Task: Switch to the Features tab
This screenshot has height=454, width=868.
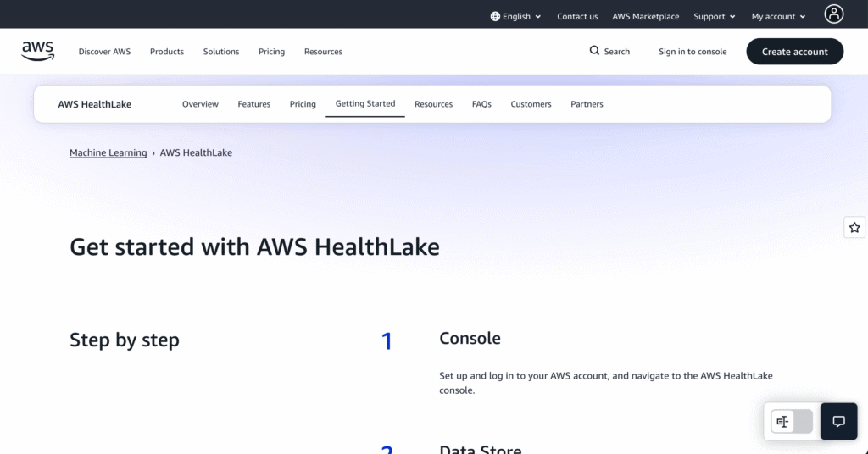Action: pyautogui.click(x=254, y=104)
